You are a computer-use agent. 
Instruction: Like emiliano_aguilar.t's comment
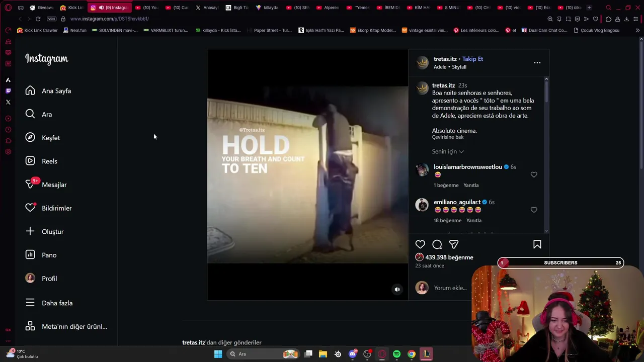coord(534,210)
